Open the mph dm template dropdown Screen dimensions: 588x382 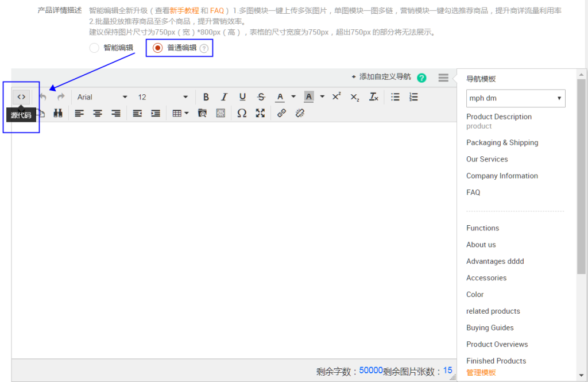pyautogui.click(x=515, y=98)
